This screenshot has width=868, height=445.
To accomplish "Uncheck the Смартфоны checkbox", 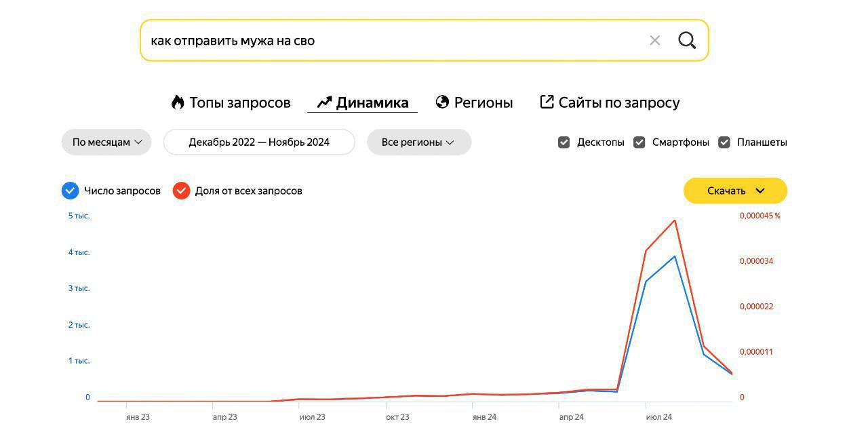I will pos(639,142).
